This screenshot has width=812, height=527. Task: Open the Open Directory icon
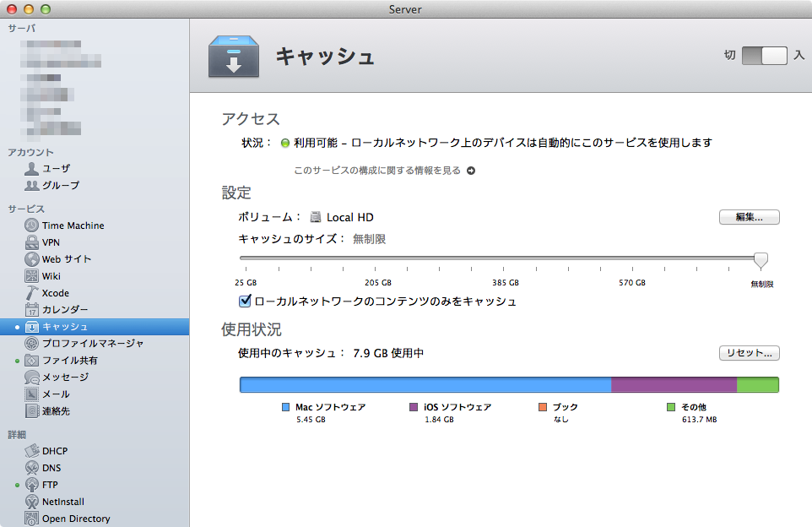coord(31,519)
